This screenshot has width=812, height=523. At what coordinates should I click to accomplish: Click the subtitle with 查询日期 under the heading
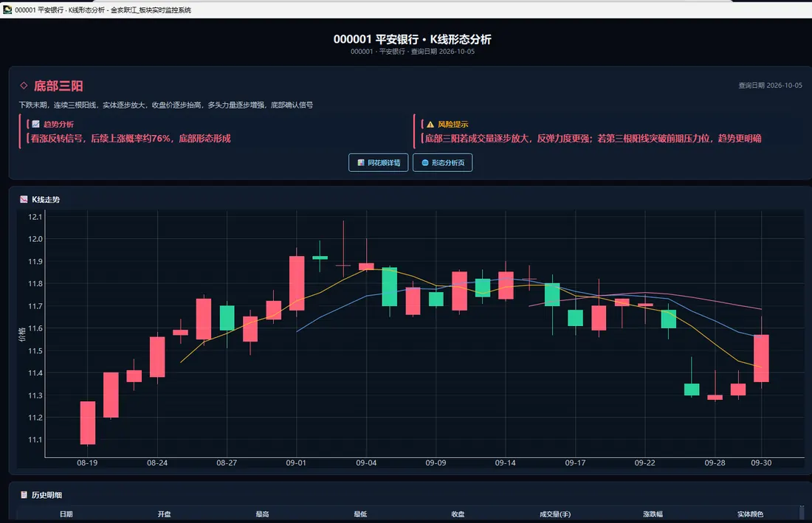[412, 52]
